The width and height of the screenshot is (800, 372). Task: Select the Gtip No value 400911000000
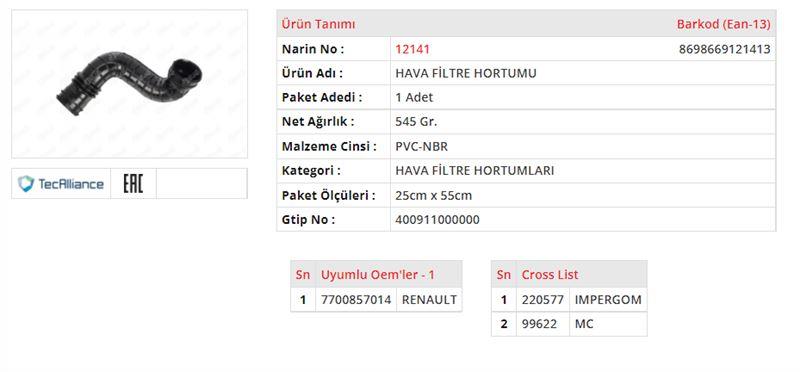(437, 220)
